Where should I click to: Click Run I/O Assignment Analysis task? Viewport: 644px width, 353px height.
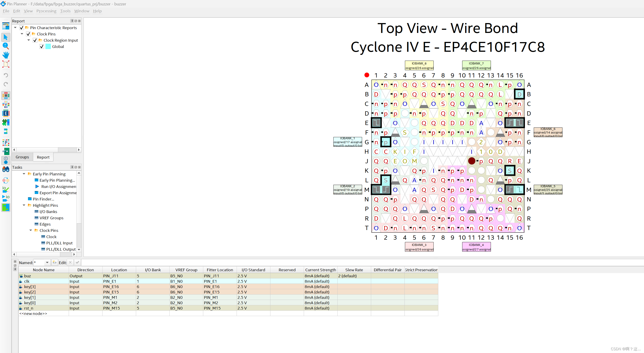pos(58,186)
